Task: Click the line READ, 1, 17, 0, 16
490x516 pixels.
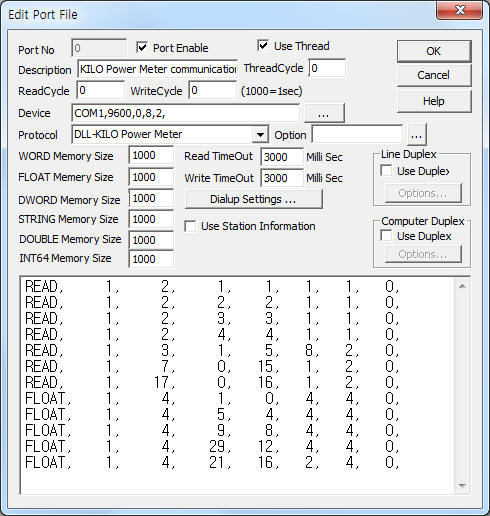Action: (x=212, y=382)
